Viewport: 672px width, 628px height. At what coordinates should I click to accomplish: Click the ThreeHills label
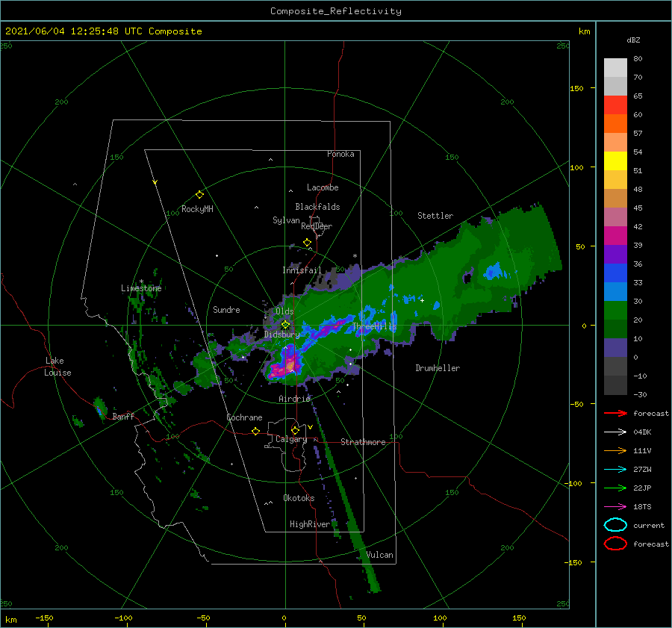point(374,326)
